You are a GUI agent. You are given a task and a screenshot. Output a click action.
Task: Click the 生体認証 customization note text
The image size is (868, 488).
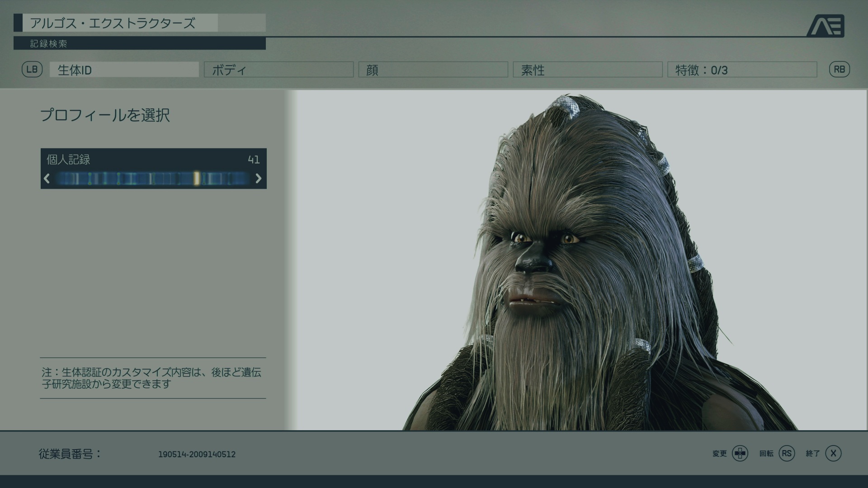click(x=151, y=378)
